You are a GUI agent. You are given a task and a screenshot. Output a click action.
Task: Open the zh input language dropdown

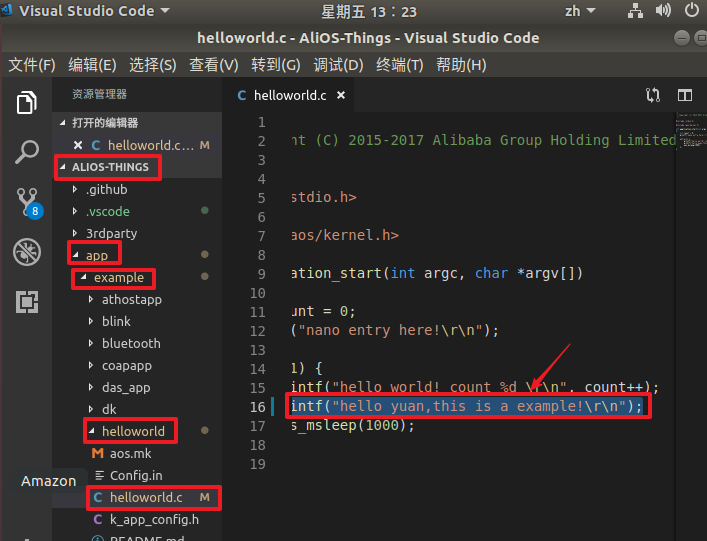(580, 11)
